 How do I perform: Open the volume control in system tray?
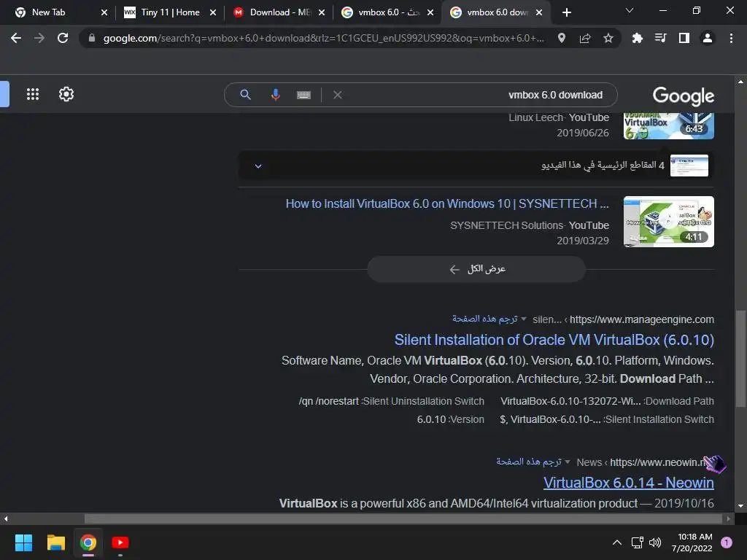point(655,542)
